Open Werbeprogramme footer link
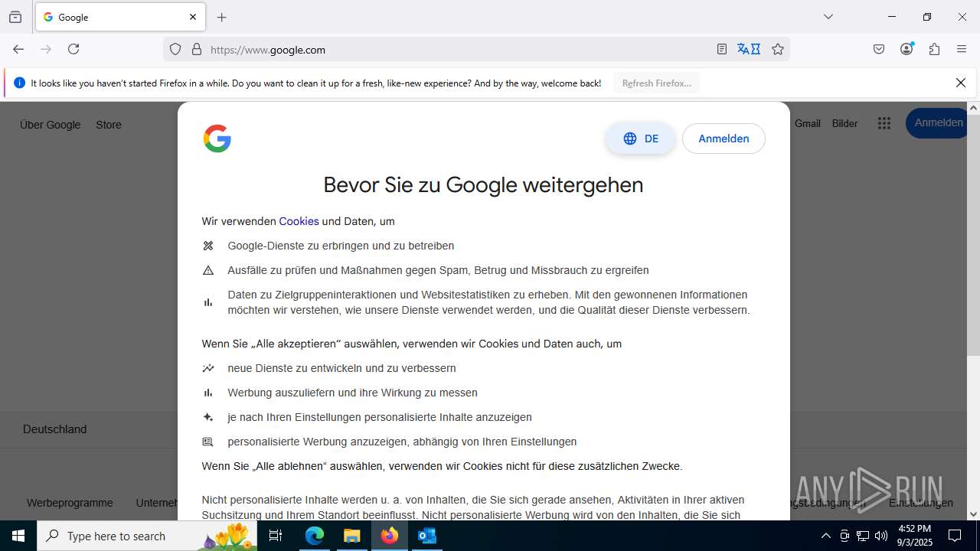Image resolution: width=980 pixels, height=551 pixels. 70,503
